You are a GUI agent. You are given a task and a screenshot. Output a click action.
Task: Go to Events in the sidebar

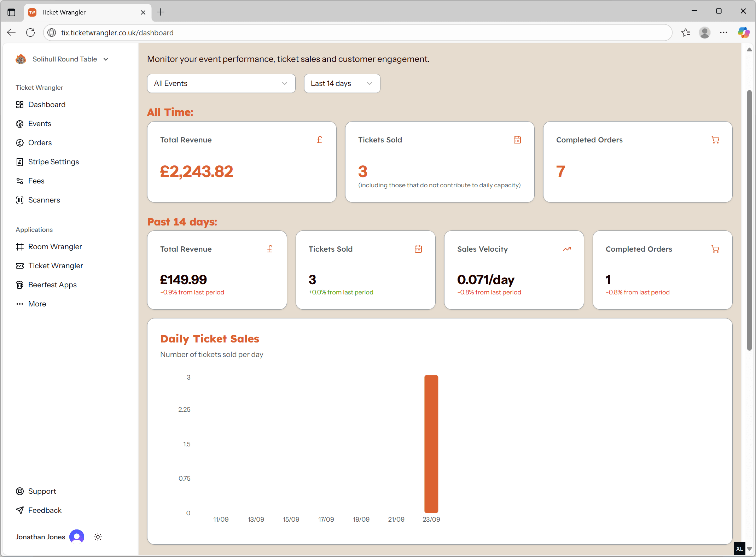(x=40, y=124)
